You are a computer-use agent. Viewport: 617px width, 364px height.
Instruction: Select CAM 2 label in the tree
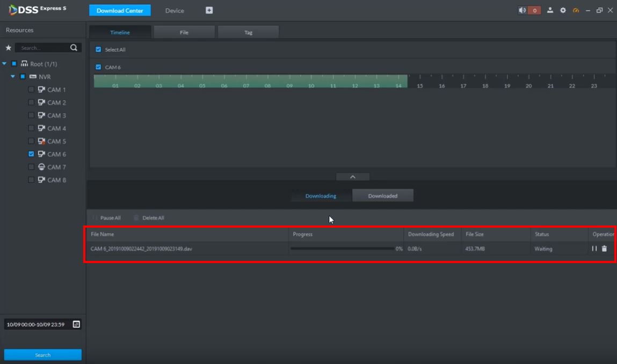click(57, 103)
